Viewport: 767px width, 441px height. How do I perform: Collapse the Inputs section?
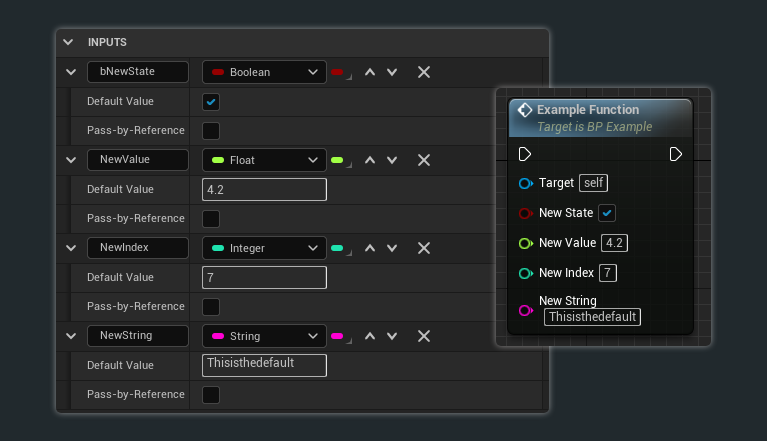(68, 42)
